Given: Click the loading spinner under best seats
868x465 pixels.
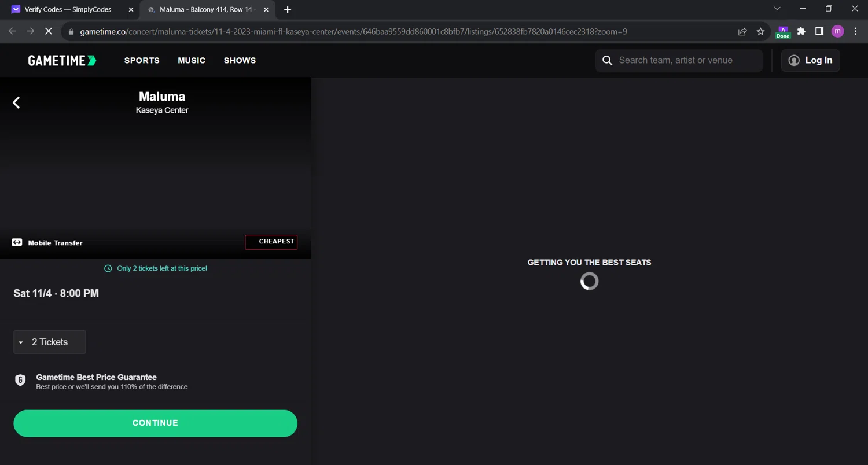Looking at the screenshot, I should pos(589,281).
